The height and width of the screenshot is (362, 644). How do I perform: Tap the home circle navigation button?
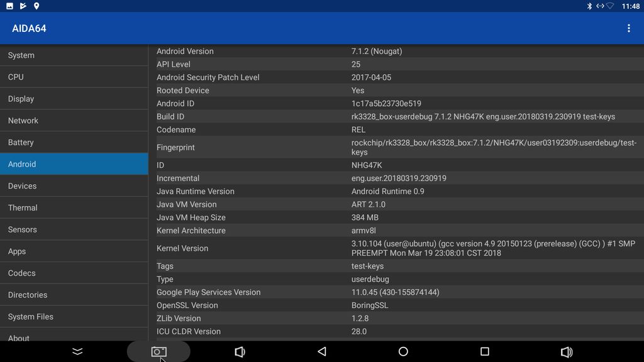403,352
